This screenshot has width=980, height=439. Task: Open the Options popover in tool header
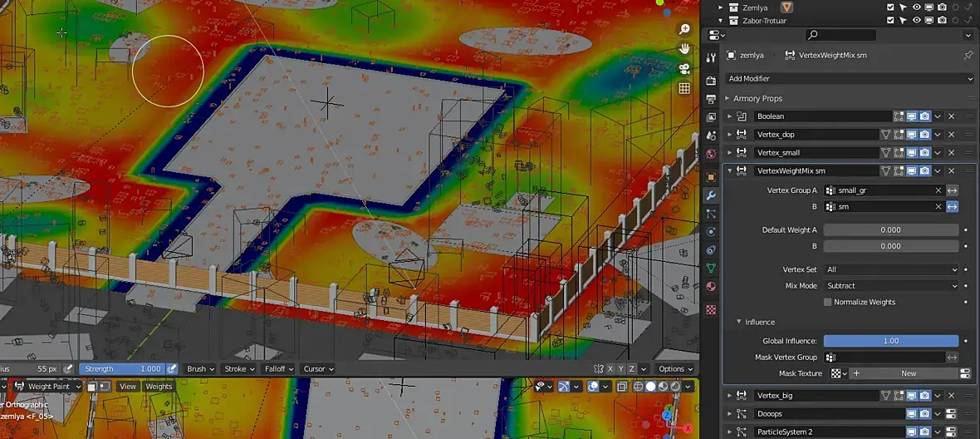click(676, 369)
